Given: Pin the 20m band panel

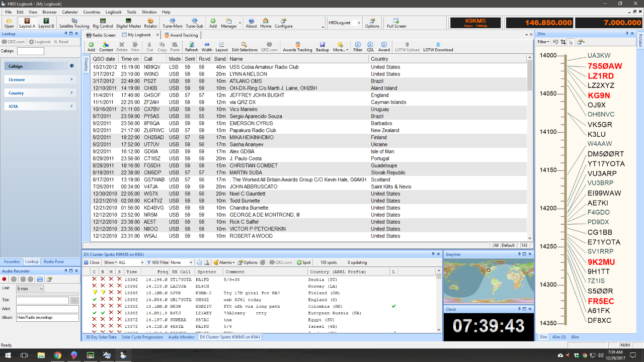Looking at the screenshot, I should 626,34.
